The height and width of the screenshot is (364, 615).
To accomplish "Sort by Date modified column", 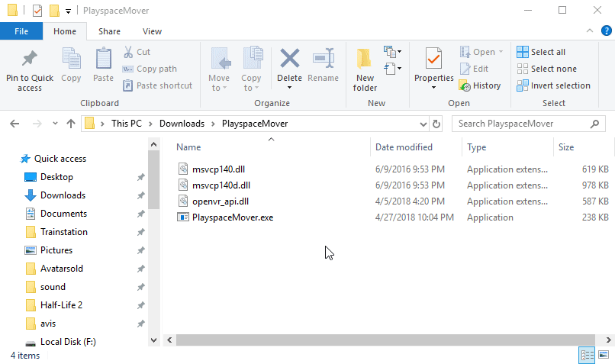I will (404, 147).
